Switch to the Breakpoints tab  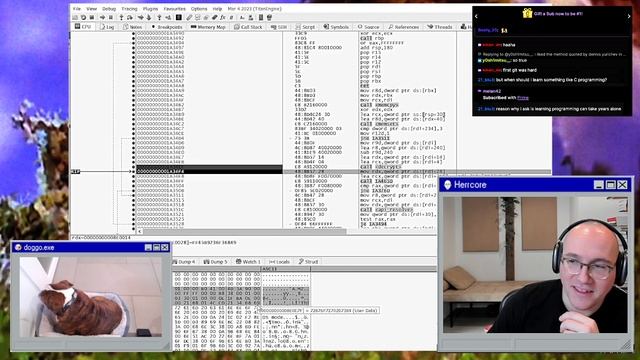167,27
